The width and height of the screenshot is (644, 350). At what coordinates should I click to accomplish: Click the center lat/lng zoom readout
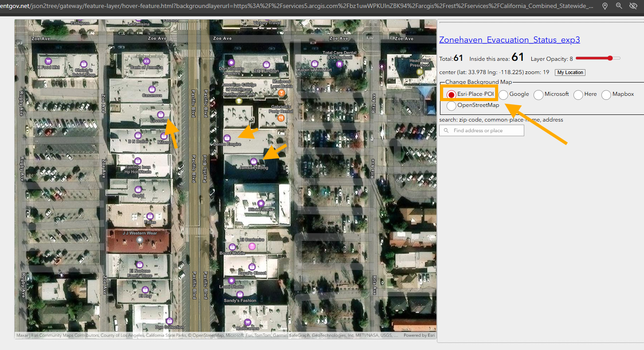[495, 72]
